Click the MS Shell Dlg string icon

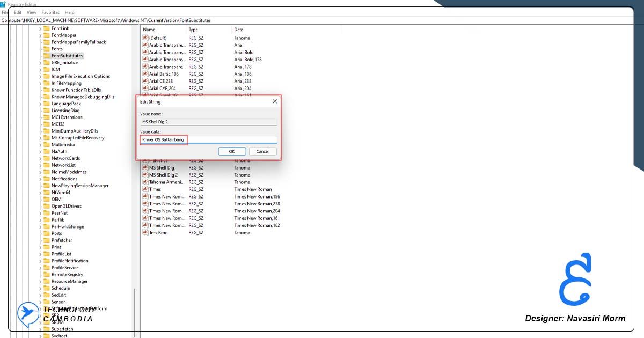[145, 168]
